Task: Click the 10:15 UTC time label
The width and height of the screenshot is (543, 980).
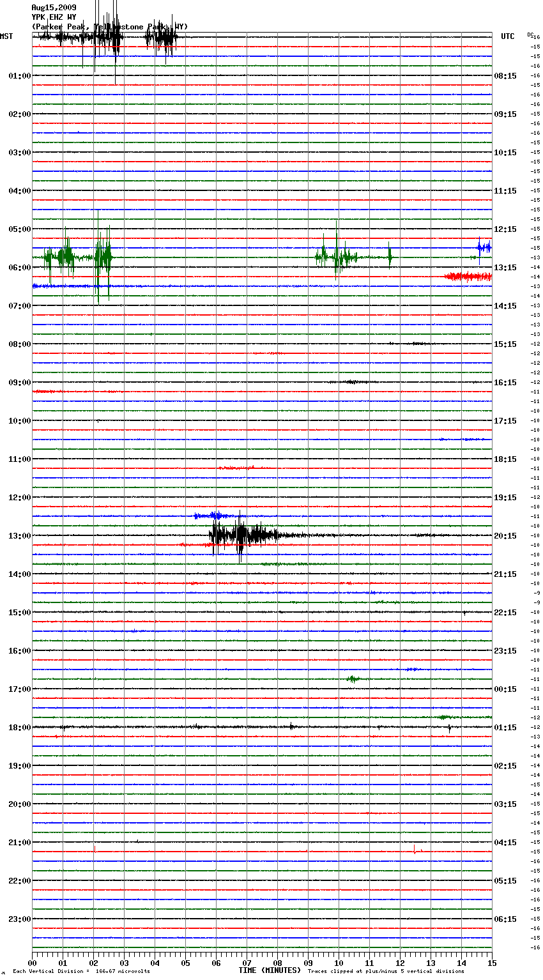Action: [505, 153]
